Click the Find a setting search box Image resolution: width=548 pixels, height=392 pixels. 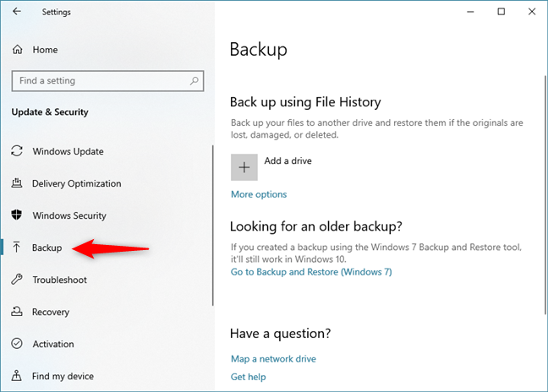pyautogui.click(x=107, y=81)
